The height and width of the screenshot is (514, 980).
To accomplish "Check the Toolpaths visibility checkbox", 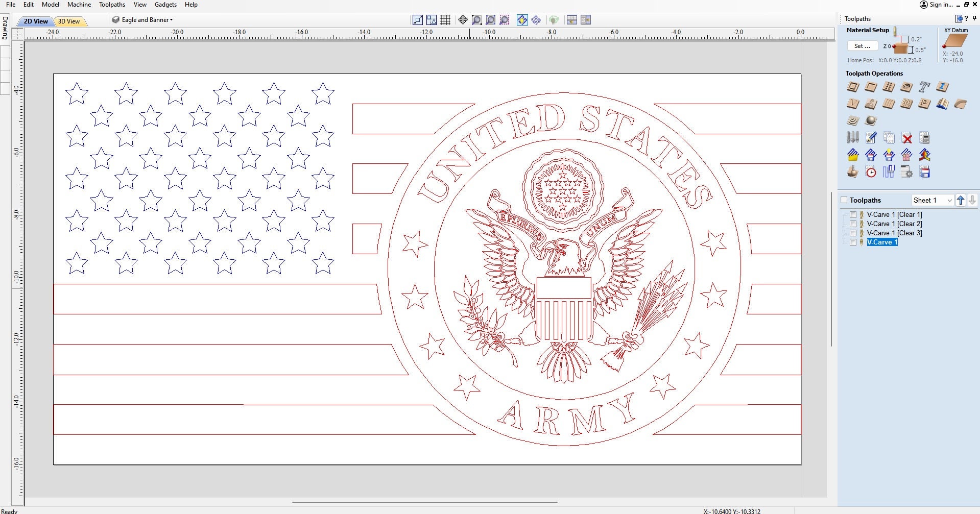I will [844, 200].
